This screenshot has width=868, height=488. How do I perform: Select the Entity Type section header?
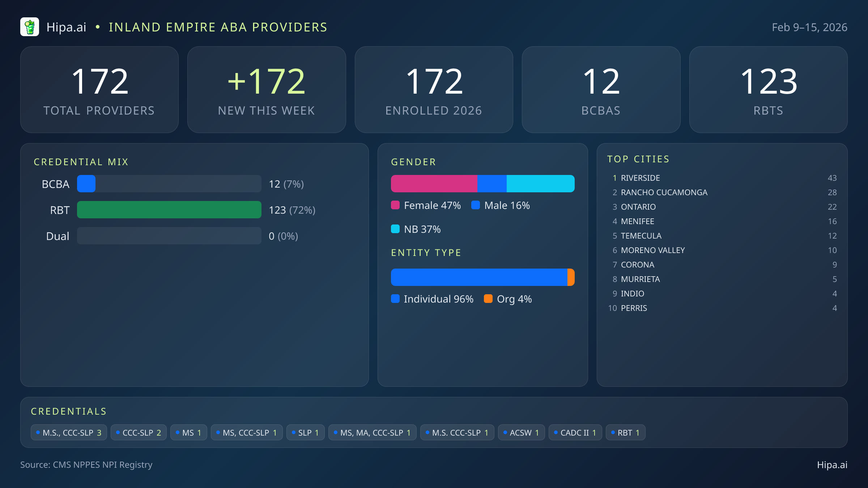pyautogui.click(x=426, y=252)
